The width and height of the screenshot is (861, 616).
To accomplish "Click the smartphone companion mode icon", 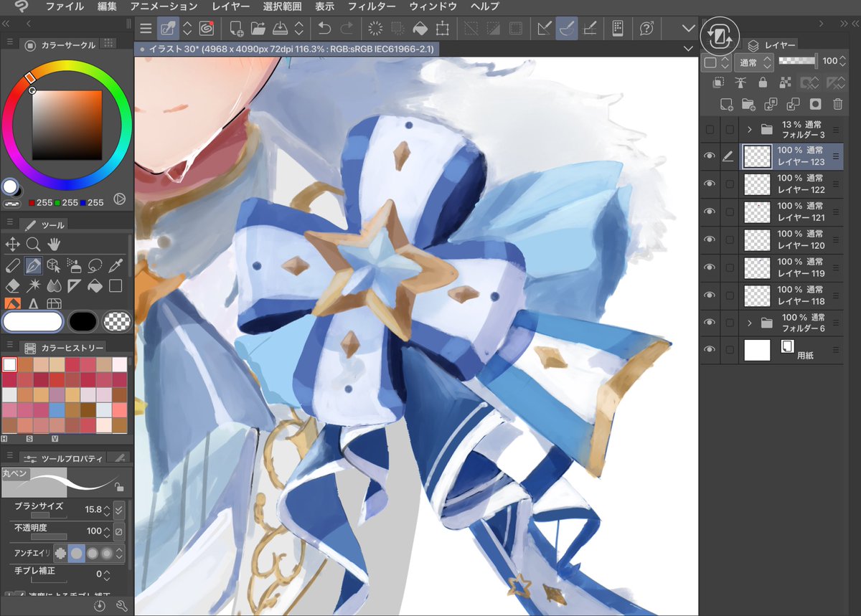I will point(617,28).
